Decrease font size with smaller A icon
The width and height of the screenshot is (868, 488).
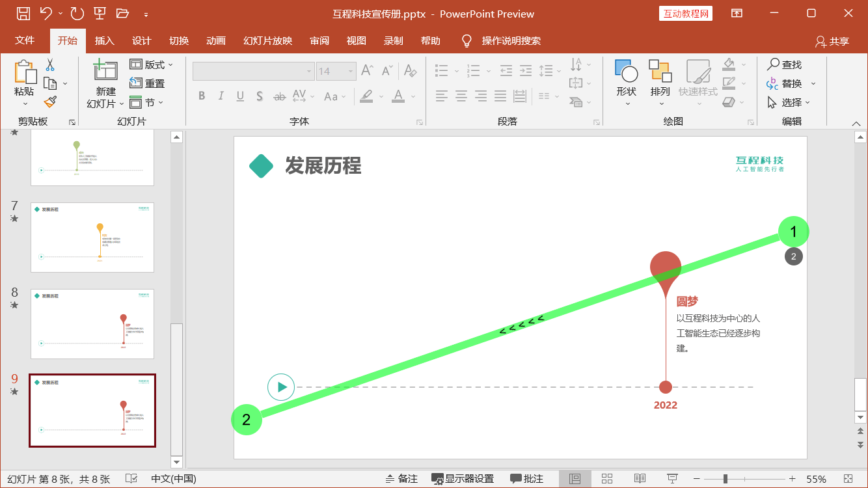(x=387, y=70)
